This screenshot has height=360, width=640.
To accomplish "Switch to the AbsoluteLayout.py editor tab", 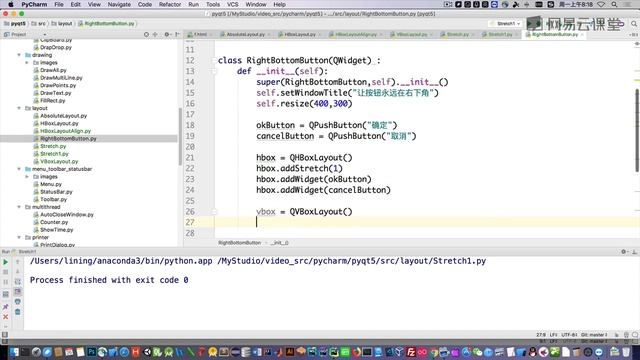I will coord(245,35).
